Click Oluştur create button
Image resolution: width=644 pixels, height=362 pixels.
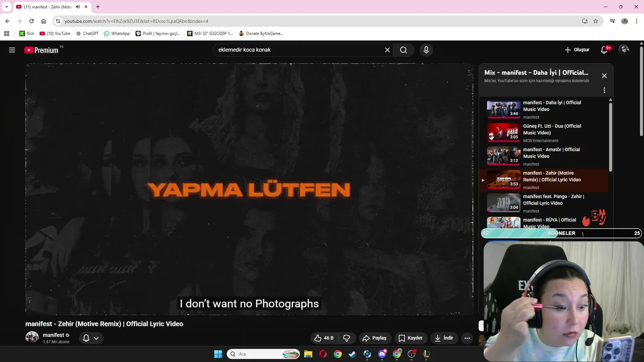tap(577, 50)
